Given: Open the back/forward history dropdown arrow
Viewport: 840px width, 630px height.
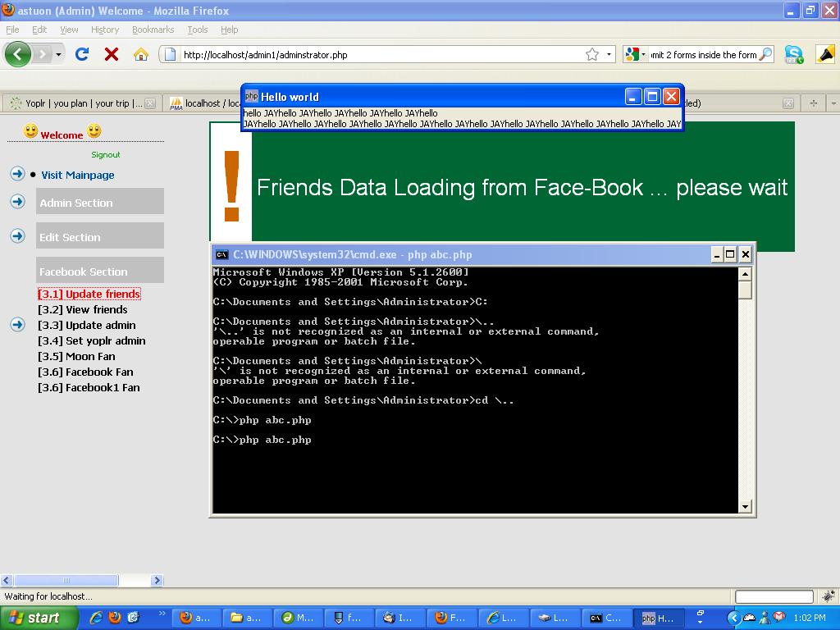Looking at the screenshot, I should click(x=58, y=55).
